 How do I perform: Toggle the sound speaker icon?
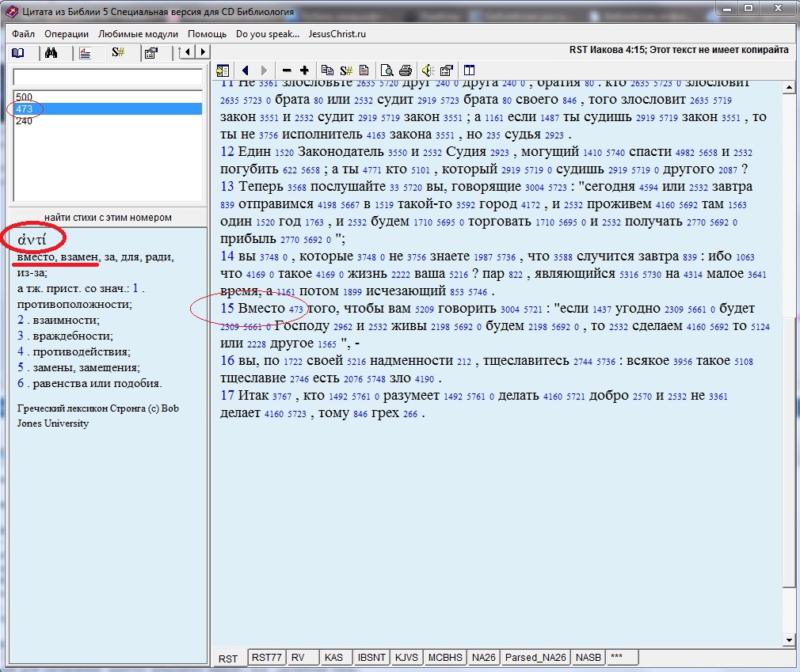click(x=428, y=70)
